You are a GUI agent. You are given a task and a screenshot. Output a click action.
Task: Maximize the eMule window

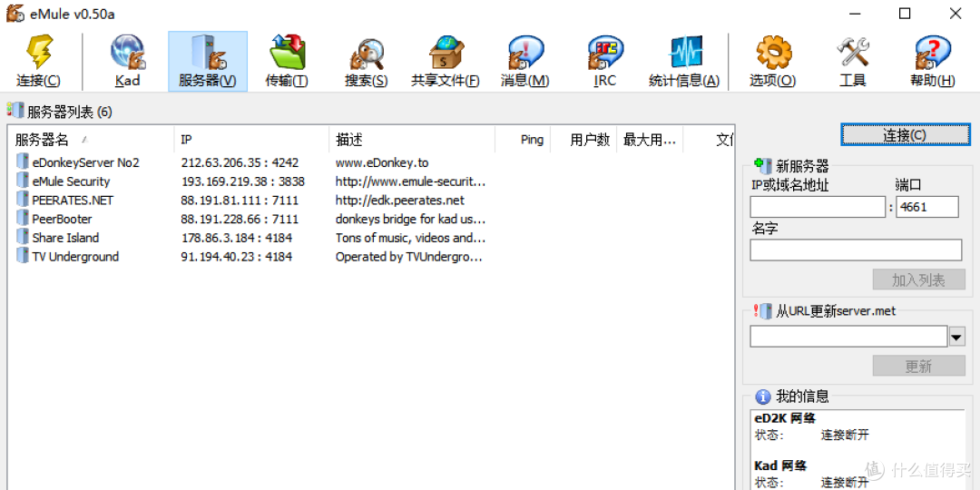(x=905, y=13)
